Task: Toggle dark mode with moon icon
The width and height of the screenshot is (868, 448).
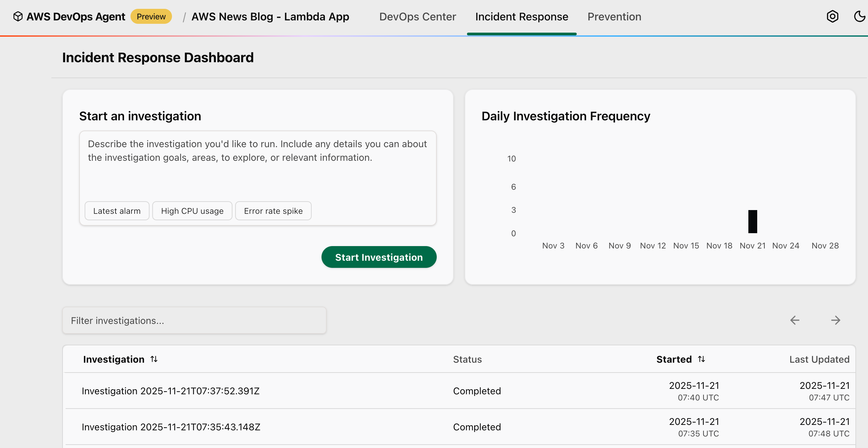Action: pos(859,16)
